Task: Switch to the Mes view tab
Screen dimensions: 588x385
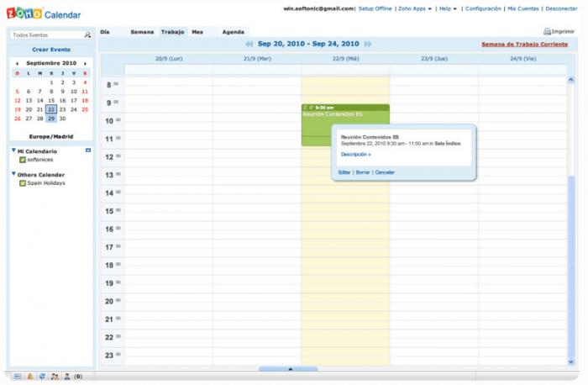Action: pyautogui.click(x=197, y=32)
